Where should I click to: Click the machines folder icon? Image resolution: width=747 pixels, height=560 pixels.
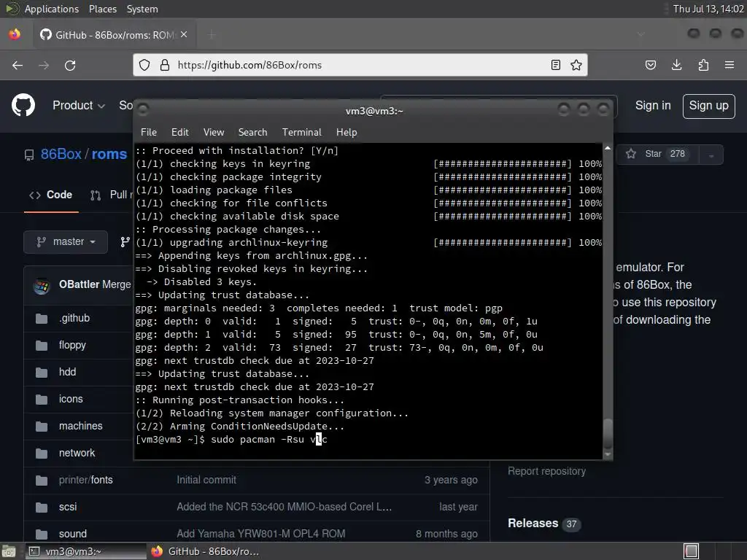click(42, 426)
